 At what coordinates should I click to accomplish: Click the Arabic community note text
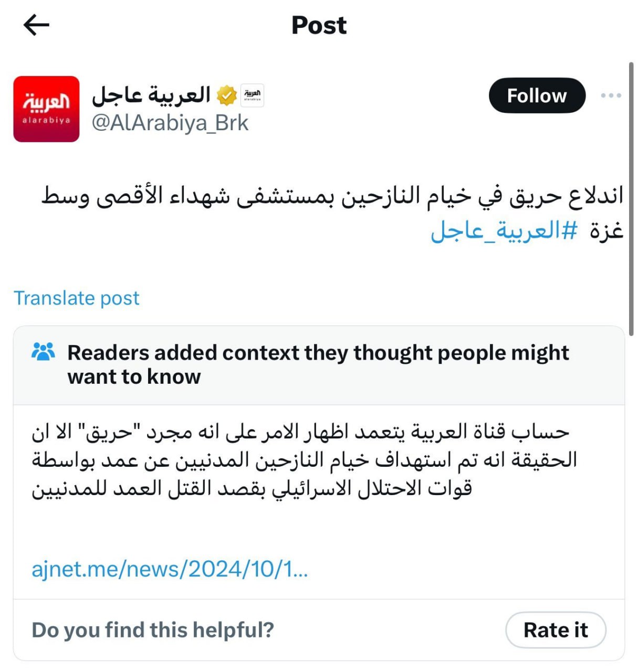click(304, 460)
